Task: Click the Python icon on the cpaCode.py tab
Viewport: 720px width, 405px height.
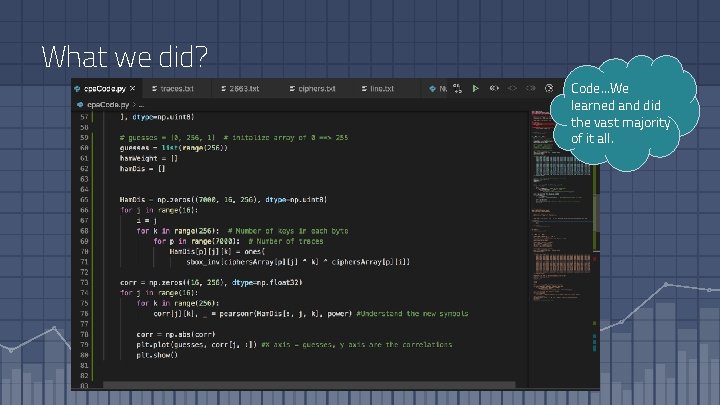Action: point(78,89)
